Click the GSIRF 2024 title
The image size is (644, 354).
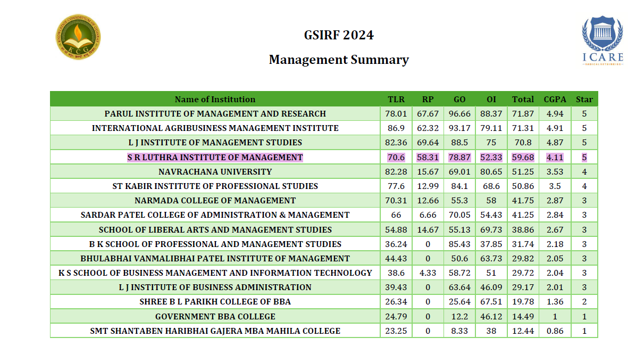[x=339, y=35]
